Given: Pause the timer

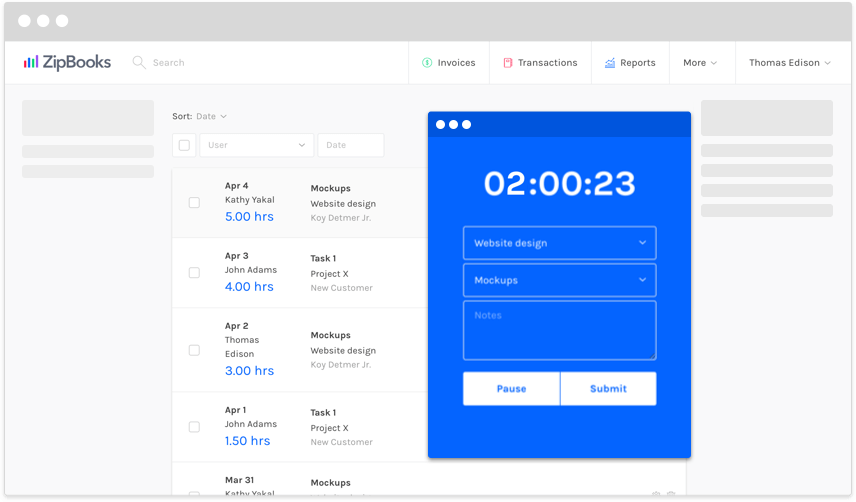Looking at the screenshot, I should 512,389.
